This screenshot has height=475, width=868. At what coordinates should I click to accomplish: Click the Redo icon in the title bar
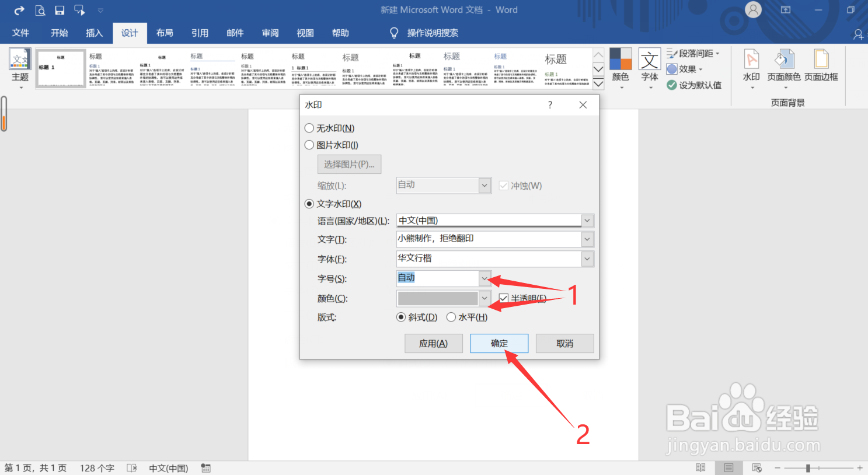tap(19, 10)
